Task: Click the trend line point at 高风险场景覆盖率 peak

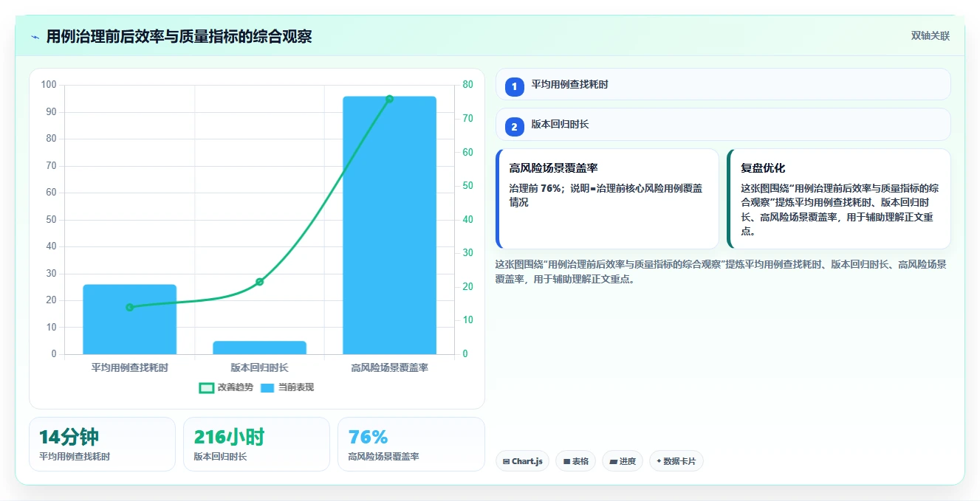Action: tap(389, 99)
